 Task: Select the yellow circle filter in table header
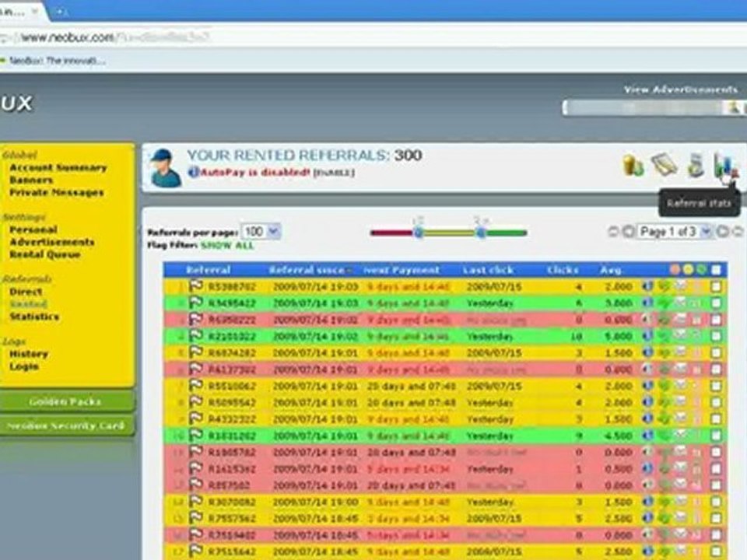click(x=688, y=270)
